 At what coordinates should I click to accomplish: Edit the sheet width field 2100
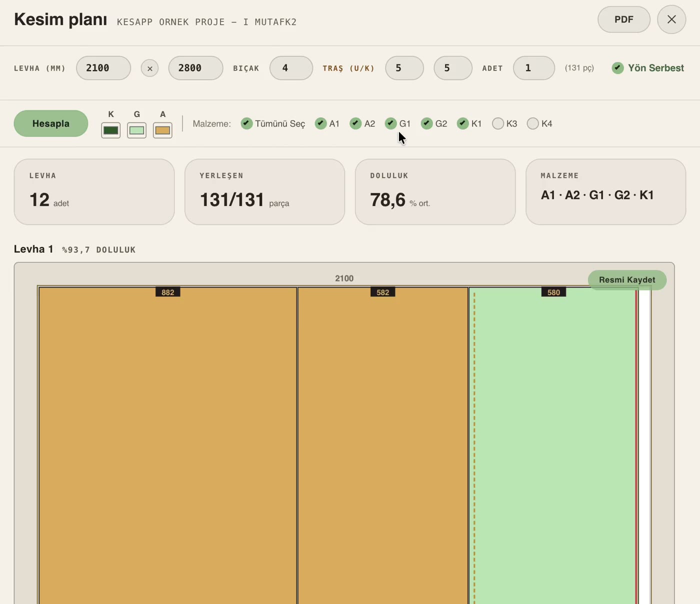click(103, 68)
